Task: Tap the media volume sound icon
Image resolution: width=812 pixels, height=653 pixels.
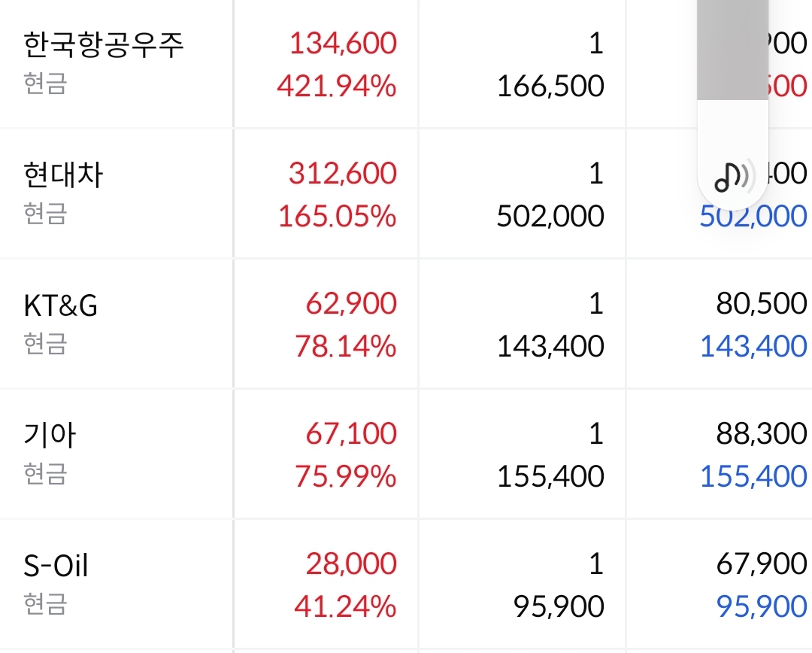Action: 732,178
